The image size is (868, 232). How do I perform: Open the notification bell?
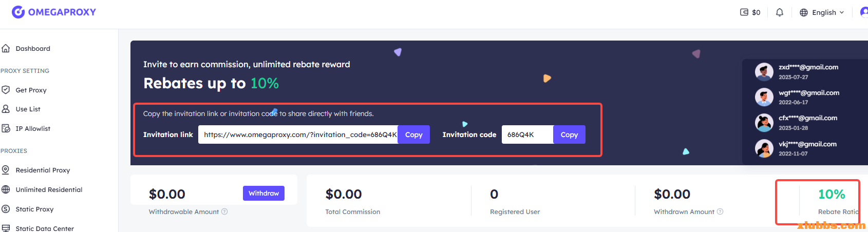coord(780,12)
